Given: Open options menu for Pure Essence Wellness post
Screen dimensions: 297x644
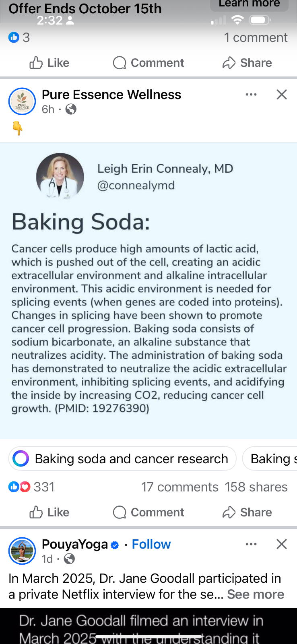Looking at the screenshot, I should 251,95.
